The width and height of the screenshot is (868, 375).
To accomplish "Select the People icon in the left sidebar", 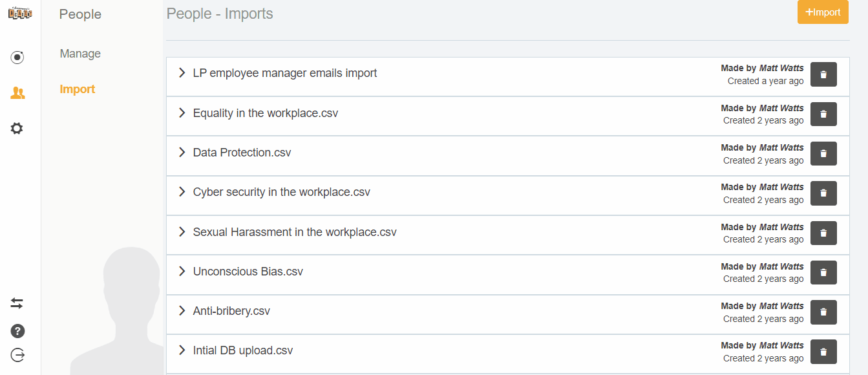I will (17, 92).
